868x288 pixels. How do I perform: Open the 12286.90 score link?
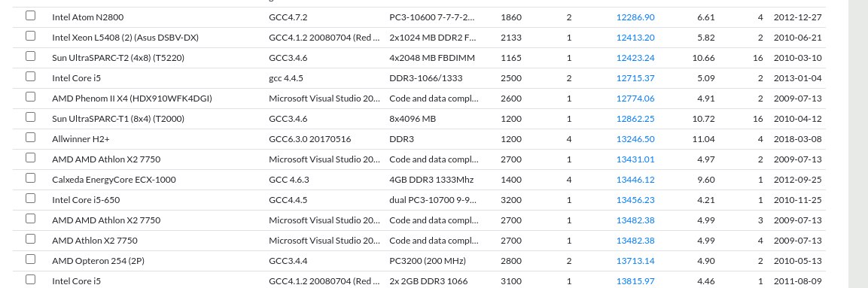(635, 17)
